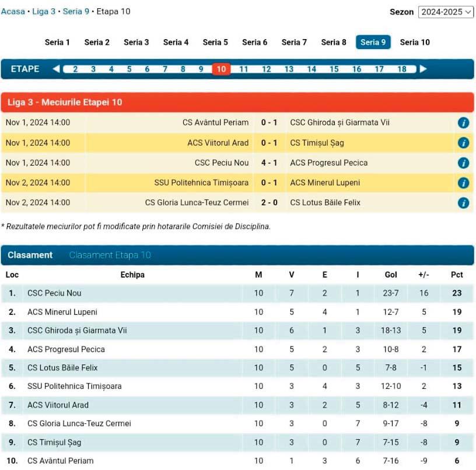Select Etapa 9
Viewport: 476px width, 470px height.
tap(201, 69)
